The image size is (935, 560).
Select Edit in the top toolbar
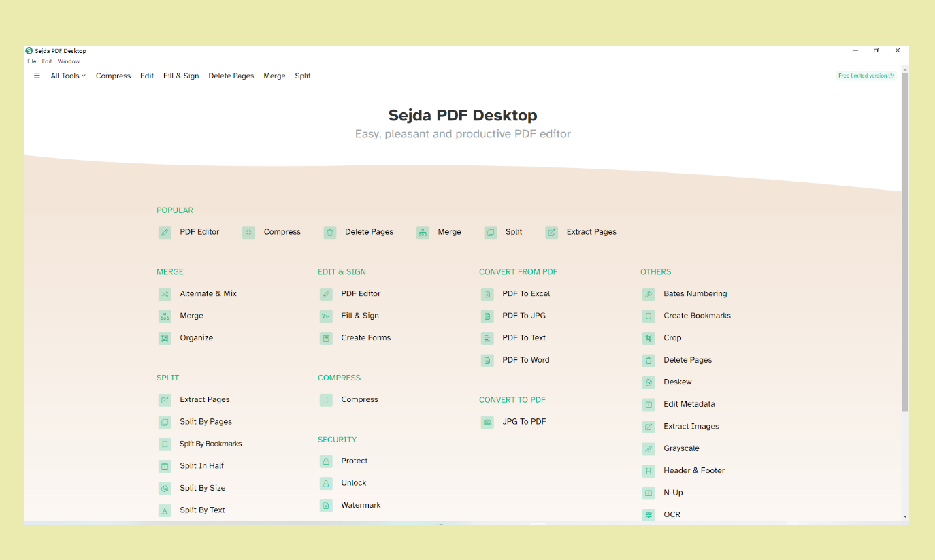coord(147,76)
